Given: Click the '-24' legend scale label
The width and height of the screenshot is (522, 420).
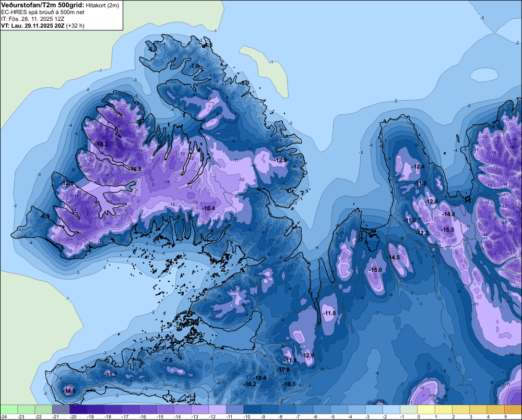Looking at the screenshot, I should [x=4, y=417].
